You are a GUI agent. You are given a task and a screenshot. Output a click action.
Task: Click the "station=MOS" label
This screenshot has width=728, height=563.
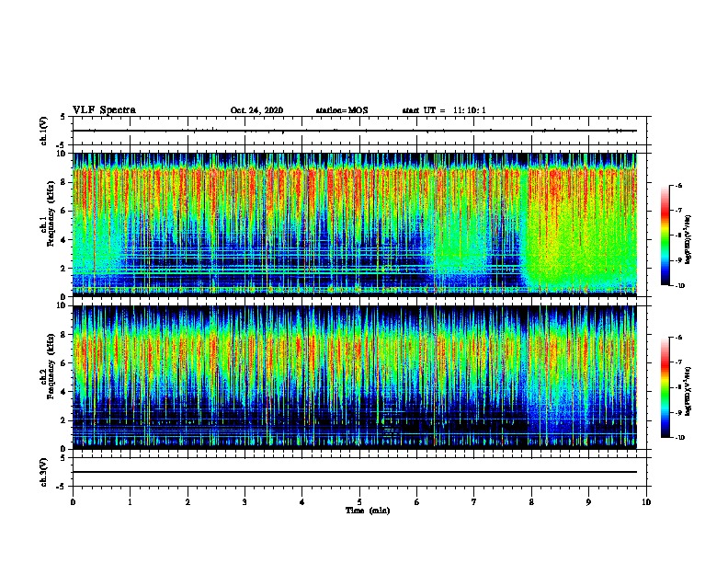(x=342, y=110)
